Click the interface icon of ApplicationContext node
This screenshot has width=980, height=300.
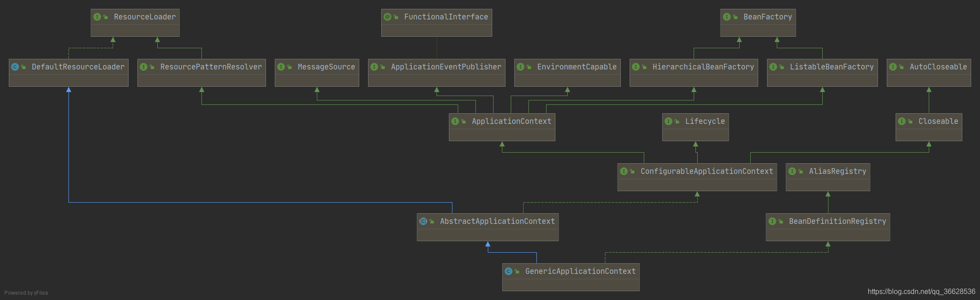point(455,121)
